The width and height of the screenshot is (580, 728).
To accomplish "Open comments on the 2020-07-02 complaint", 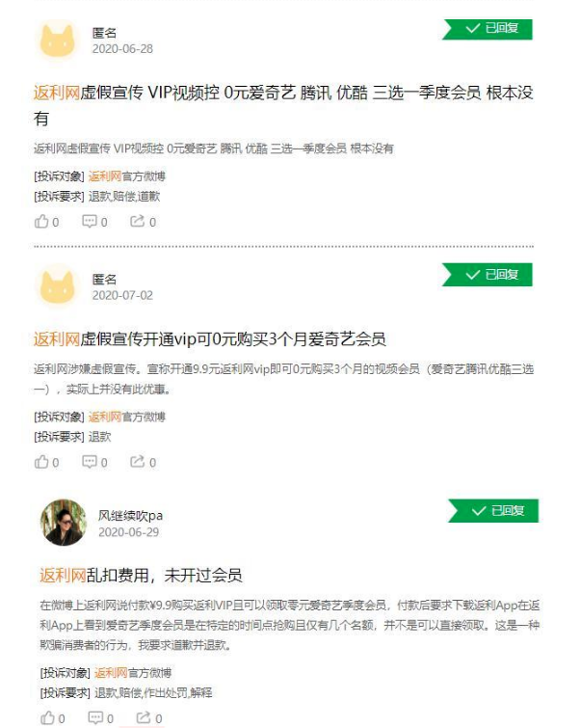I will (94, 462).
